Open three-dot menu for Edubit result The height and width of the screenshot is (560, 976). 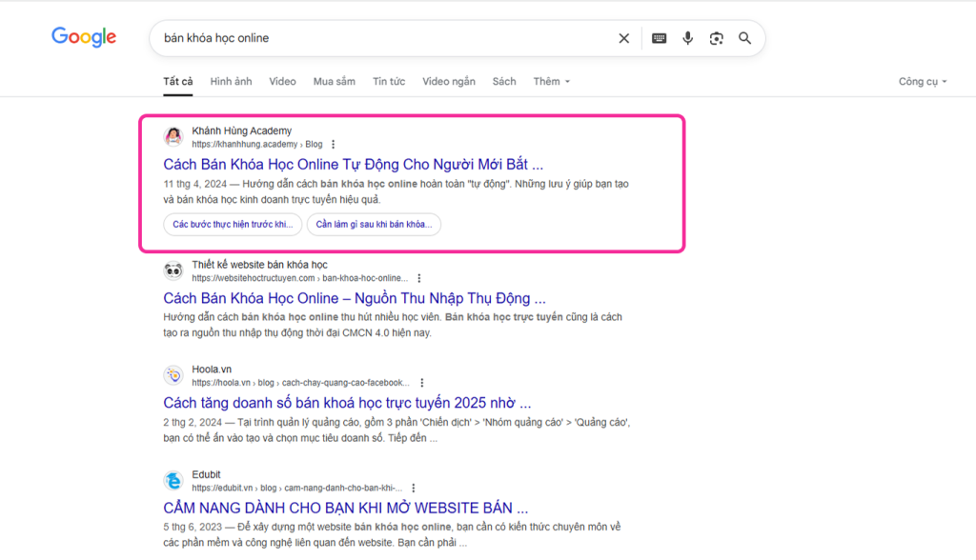[414, 488]
